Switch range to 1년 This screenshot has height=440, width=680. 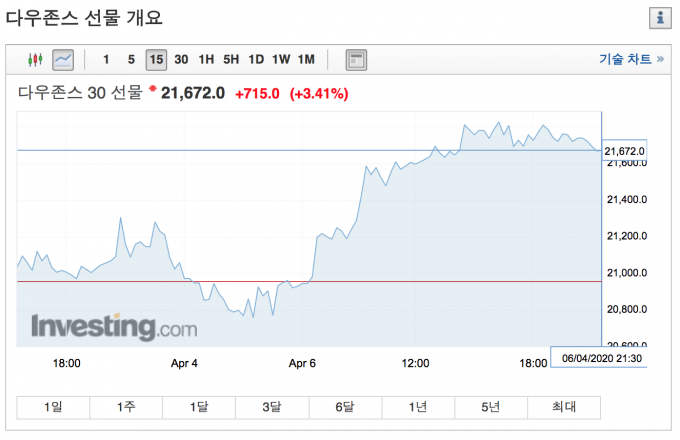[418, 407]
